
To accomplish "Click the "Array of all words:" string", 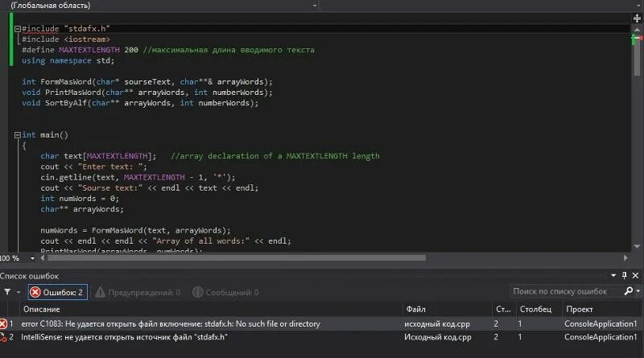I will (200, 241).
